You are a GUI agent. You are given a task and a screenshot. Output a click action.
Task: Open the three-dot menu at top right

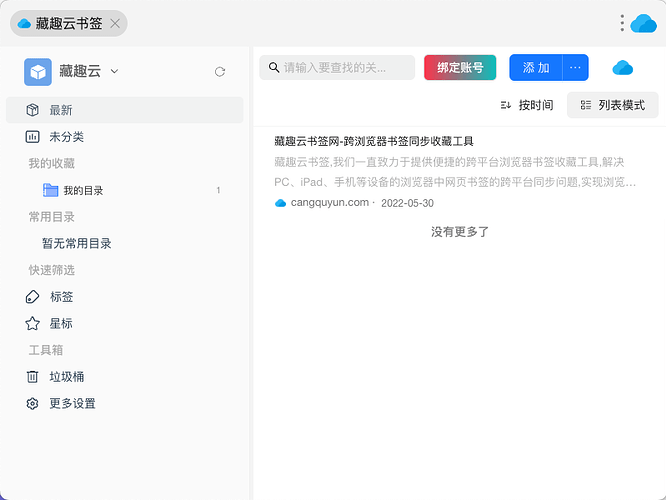point(622,23)
